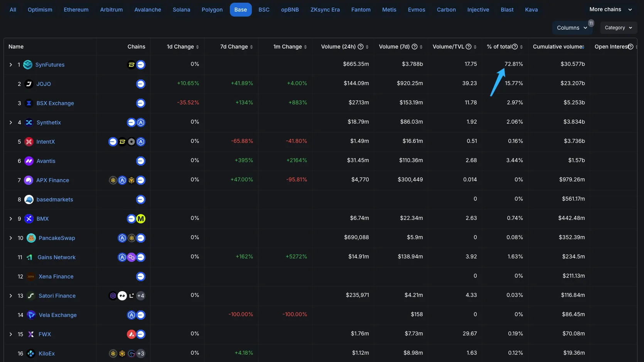Screen dimensions: 644x362
Task: Sort table by 7d Change column
Action: click(251, 47)
